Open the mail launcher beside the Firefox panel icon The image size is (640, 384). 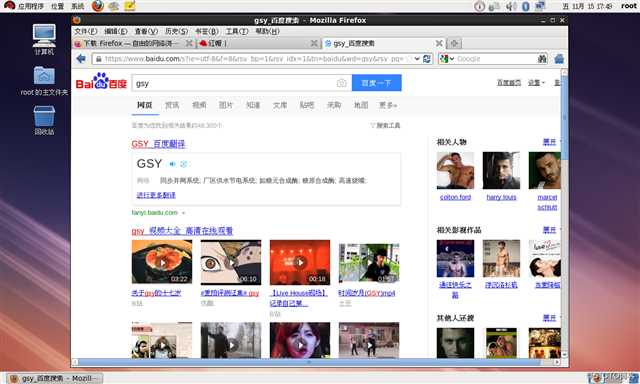click(x=114, y=6)
